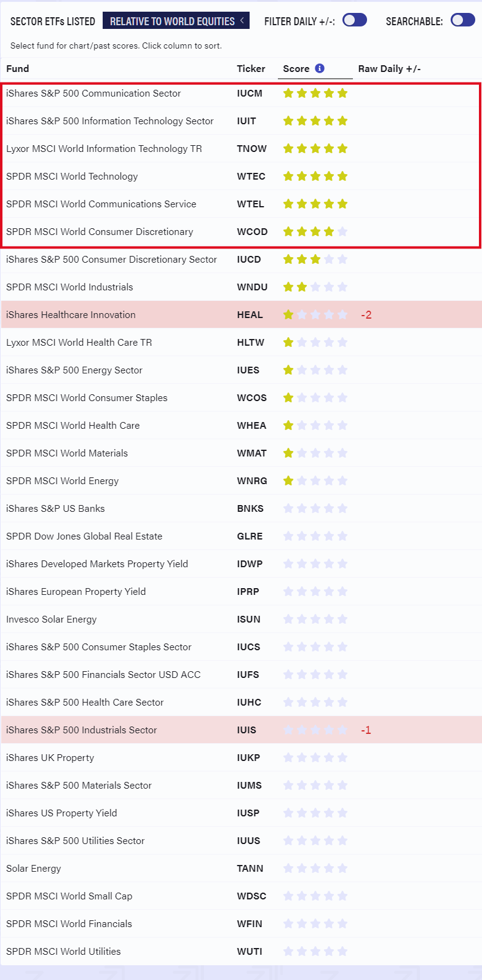The width and height of the screenshot is (482, 980).
Task: Select SPDR MSCI World Energy fund
Action: click(62, 481)
